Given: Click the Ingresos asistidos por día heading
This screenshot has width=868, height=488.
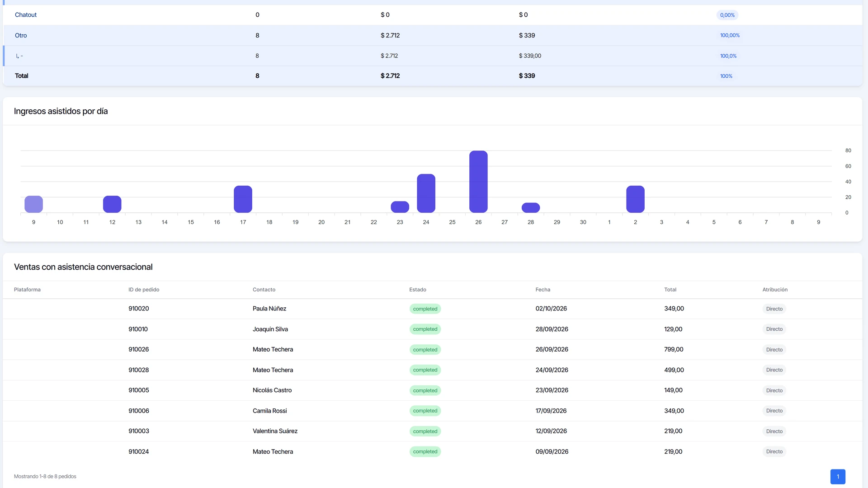Looking at the screenshot, I should [61, 111].
